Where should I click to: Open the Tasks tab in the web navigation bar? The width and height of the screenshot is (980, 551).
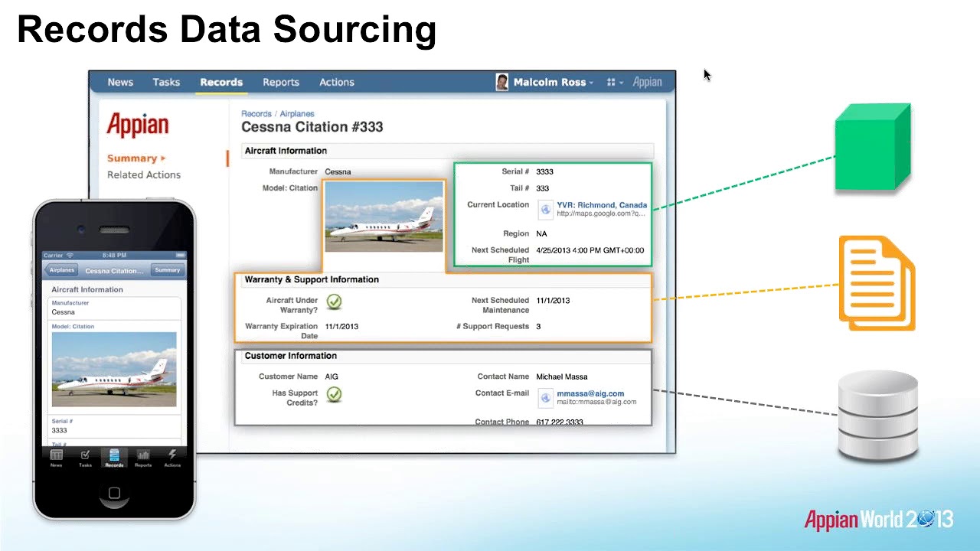click(x=166, y=82)
